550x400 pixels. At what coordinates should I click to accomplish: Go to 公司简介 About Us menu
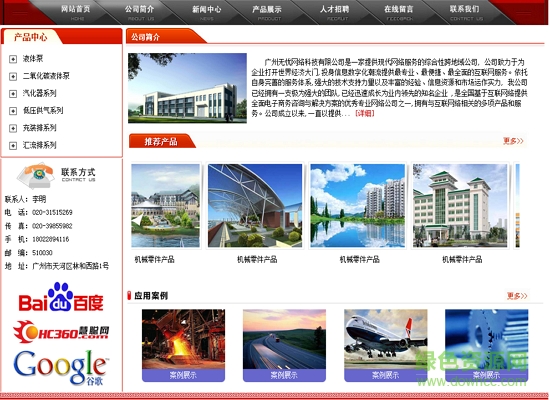pyautogui.click(x=140, y=13)
